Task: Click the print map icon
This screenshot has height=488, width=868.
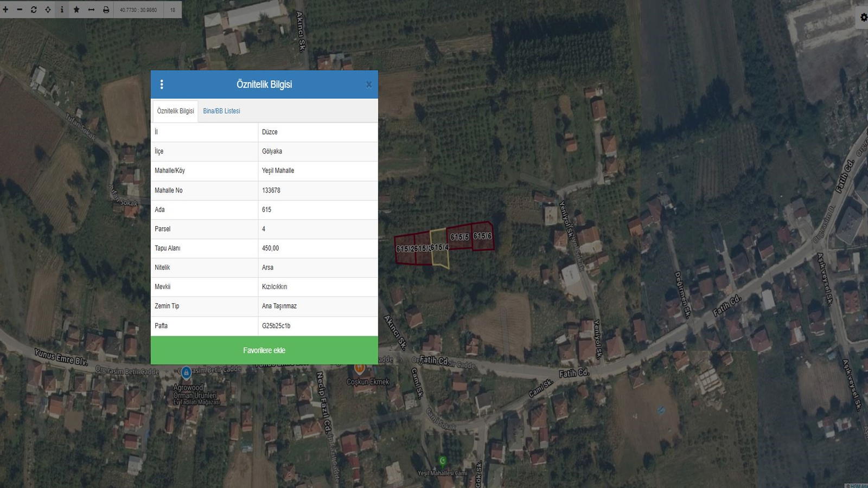Action: pyautogui.click(x=106, y=9)
